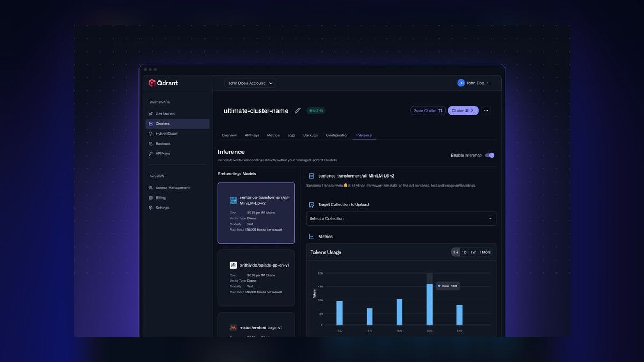Screen dimensions: 644x362
Task: Open the Logs tab
Action: (291, 135)
